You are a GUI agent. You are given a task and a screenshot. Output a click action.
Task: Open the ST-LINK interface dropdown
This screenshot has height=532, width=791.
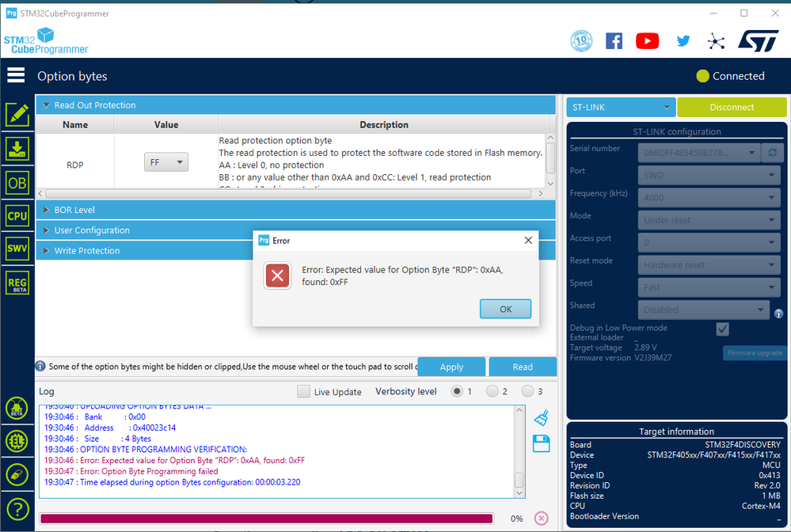[621, 107]
